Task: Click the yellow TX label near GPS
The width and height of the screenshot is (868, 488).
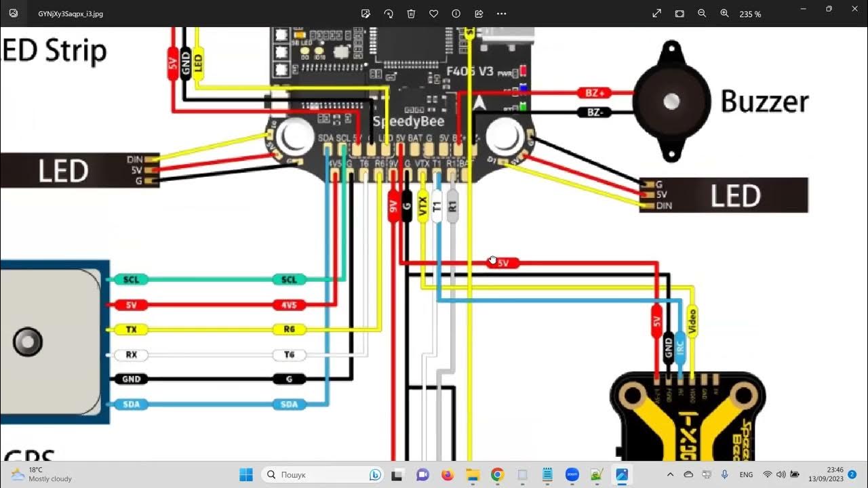Action: [x=132, y=330]
